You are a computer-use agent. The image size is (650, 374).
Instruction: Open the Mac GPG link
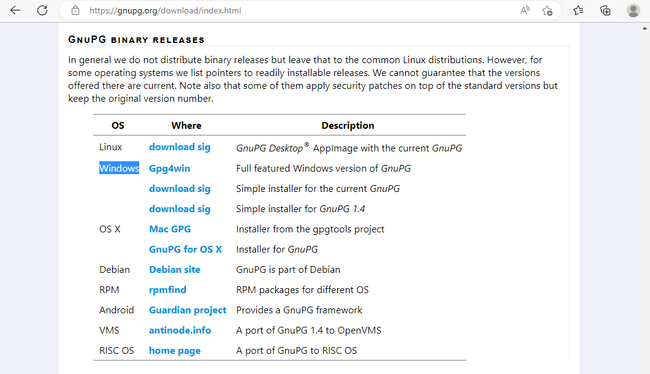pyautogui.click(x=170, y=229)
